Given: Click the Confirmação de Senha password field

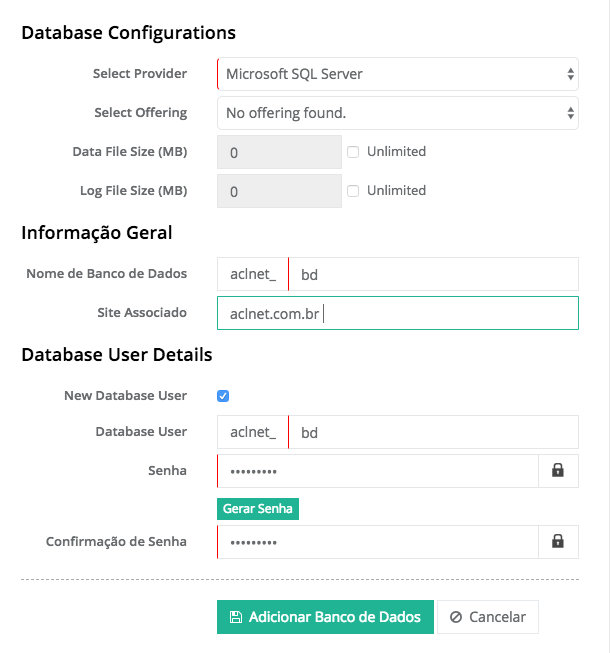Looking at the screenshot, I should (377, 542).
